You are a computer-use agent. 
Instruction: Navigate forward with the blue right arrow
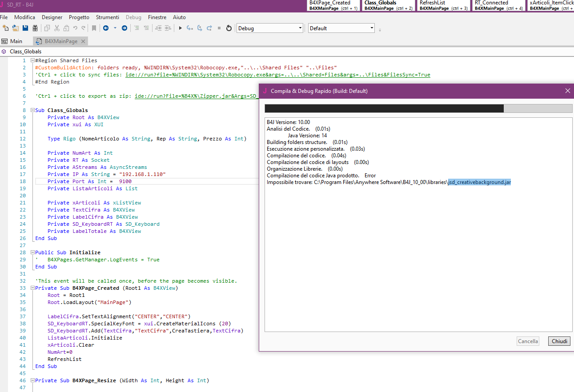click(124, 28)
